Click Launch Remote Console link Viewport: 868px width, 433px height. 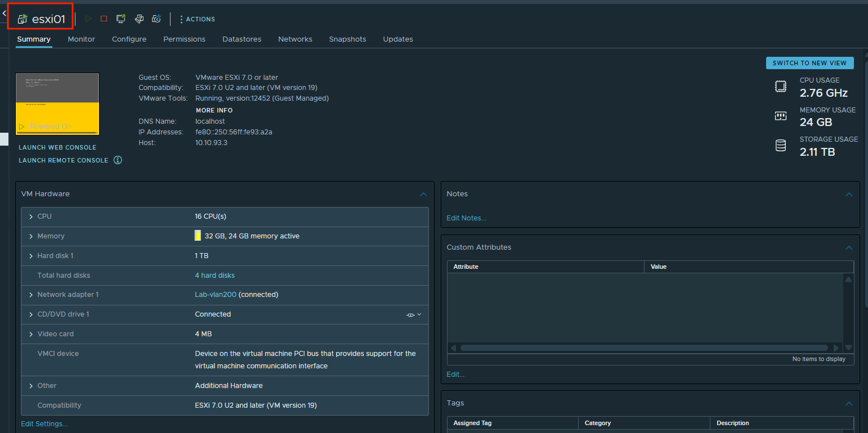pyautogui.click(x=63, y=160)
